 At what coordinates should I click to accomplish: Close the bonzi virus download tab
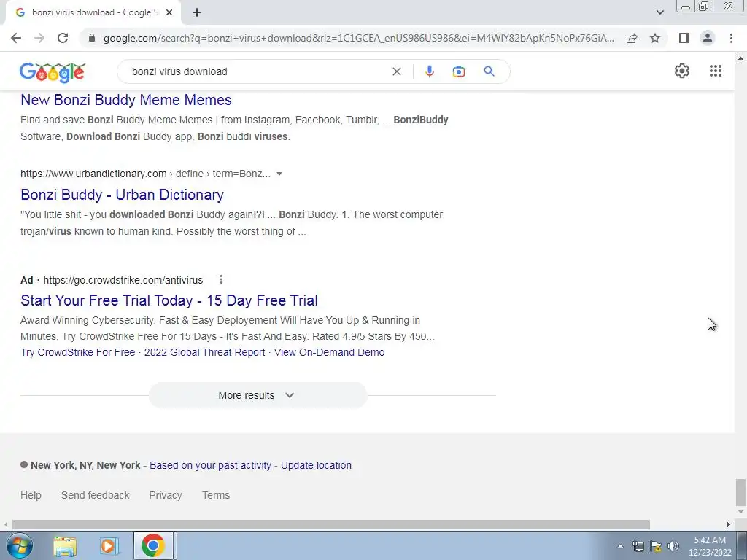click(x=169, y=12)
